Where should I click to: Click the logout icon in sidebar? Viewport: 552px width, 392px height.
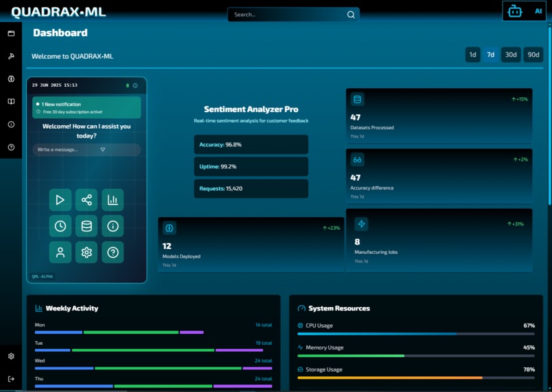tap(11, 379)
